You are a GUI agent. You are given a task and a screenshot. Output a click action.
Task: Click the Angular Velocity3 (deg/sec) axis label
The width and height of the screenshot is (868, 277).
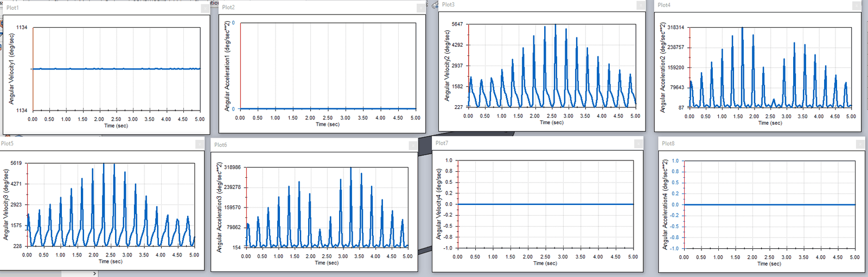pyautogui.click(x=6, y=205)
